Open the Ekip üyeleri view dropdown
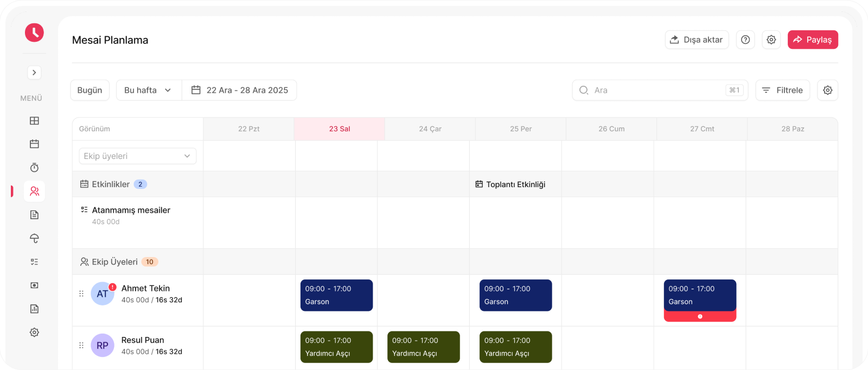 [x=137, y=156]
